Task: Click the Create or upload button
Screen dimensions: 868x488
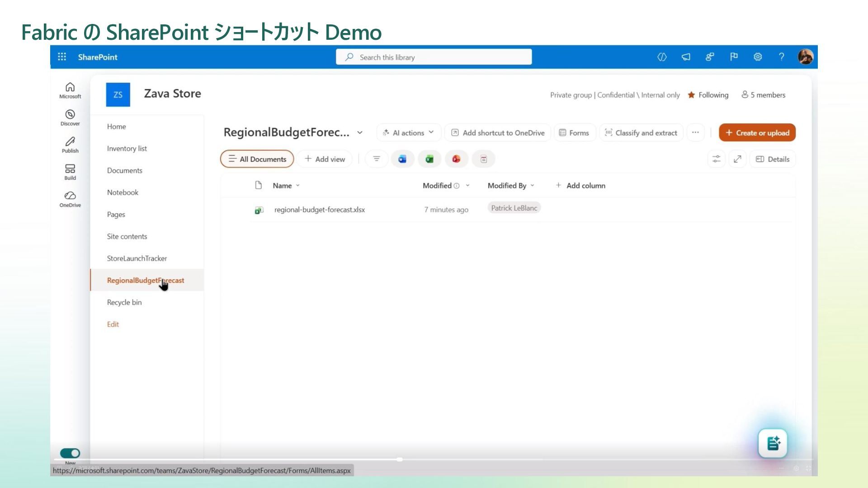Action: click(757, 133)
